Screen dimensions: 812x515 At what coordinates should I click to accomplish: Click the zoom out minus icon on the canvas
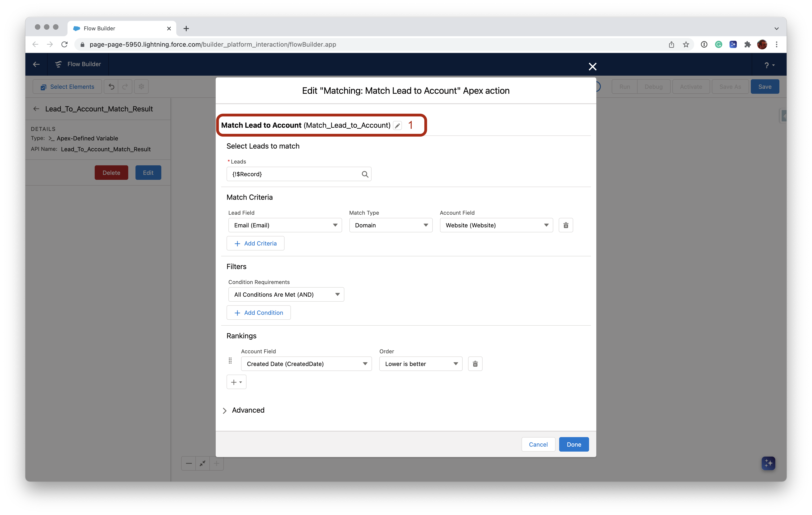[189, 463]
